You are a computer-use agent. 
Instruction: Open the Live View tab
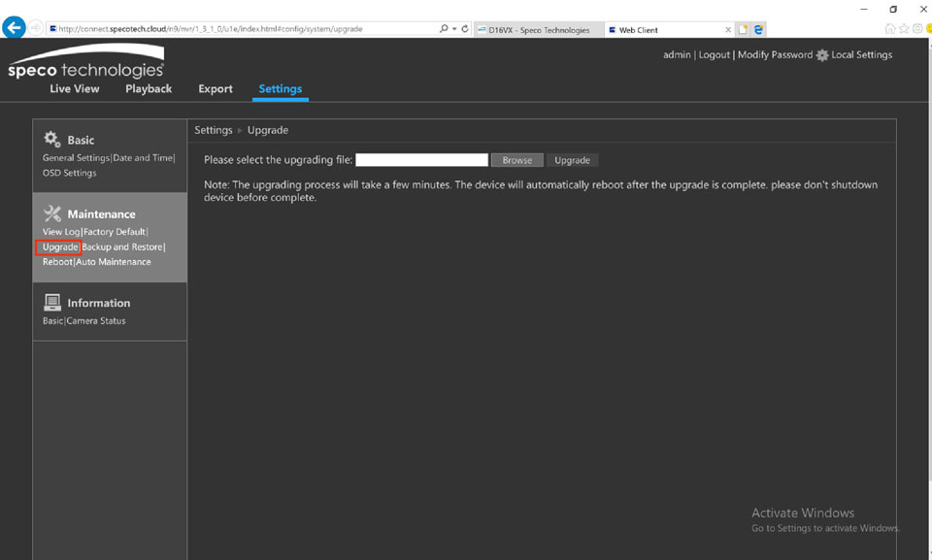pos(75,88)
